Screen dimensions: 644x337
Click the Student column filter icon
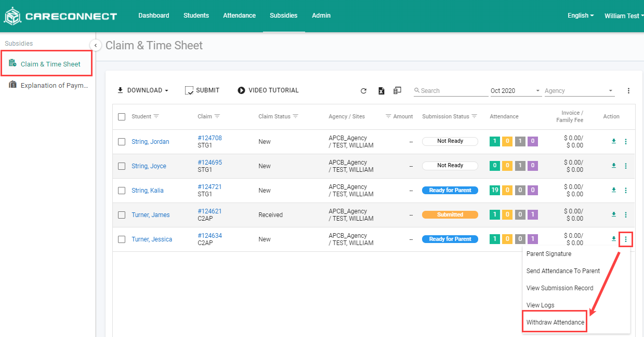[156, 116]
